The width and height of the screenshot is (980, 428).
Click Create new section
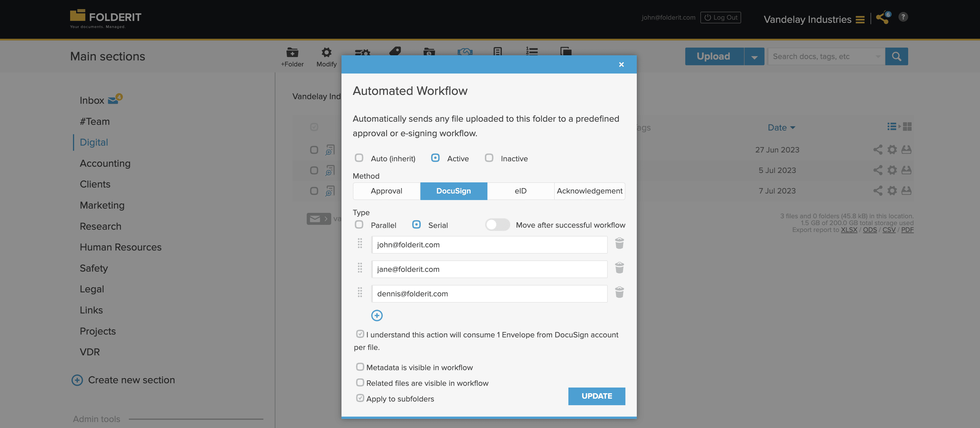point(123,380)
